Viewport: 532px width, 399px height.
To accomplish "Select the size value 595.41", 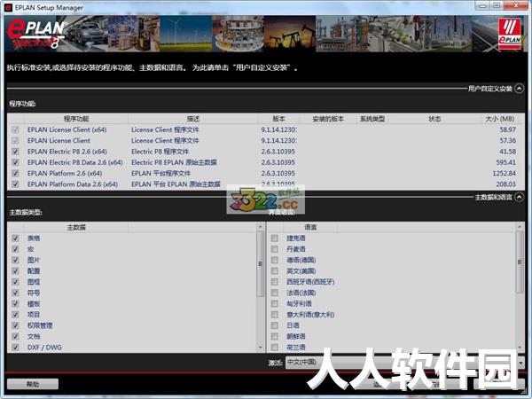I will (x=505, y=162).
